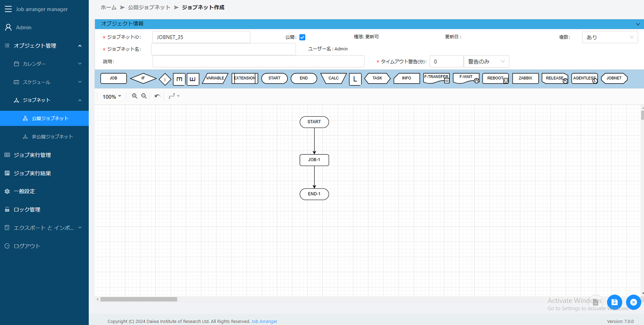The width and height of the screenshot is (644, 325).
Task: Open the 100% zoom level dropdown
Action: (x=111, y=96)
